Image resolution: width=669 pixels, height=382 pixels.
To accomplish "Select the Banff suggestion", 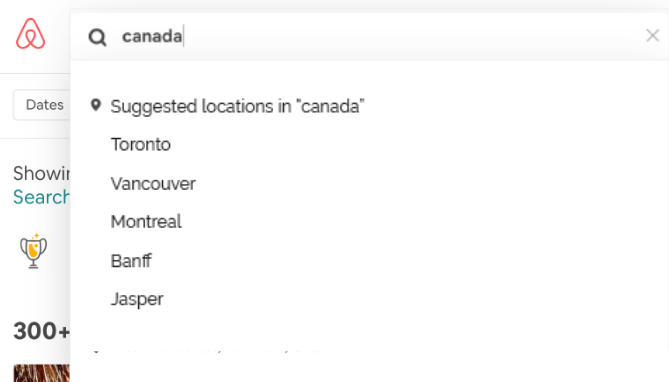I will 131,261.
